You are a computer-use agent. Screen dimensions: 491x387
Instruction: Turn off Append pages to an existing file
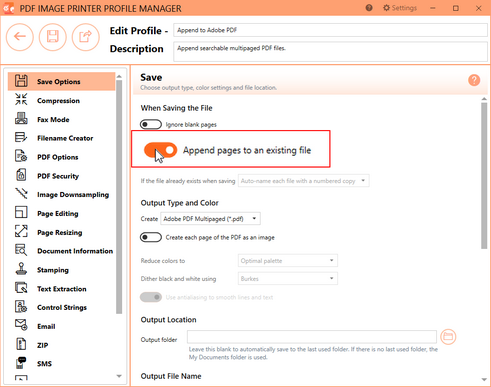click(x=160, y=150)
